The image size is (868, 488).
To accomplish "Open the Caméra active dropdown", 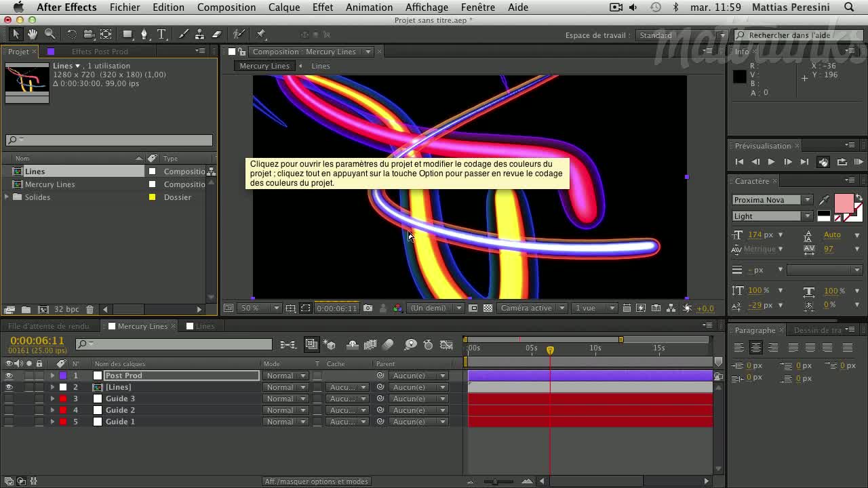I will [532, 308].
